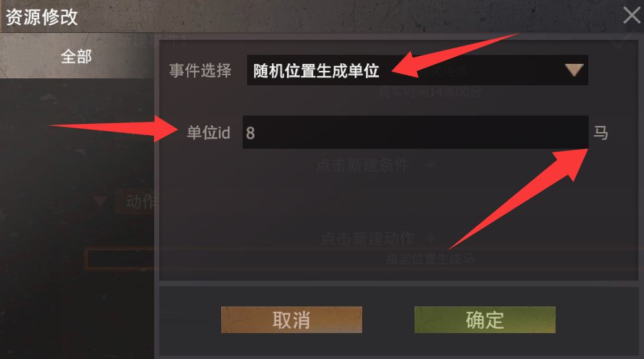Screen dimensions: 644x359
Task: Click the plus icon beside 点击新建动作
Action: [x=430, y=238]
